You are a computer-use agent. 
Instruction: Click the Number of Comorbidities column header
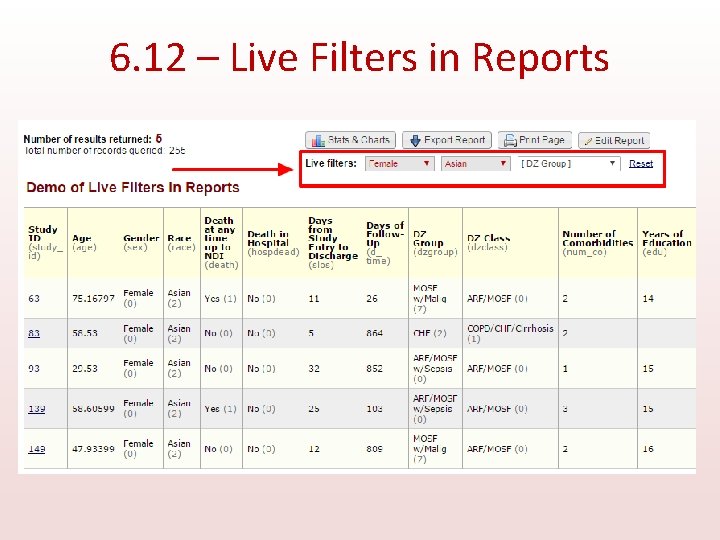point(597,243)
